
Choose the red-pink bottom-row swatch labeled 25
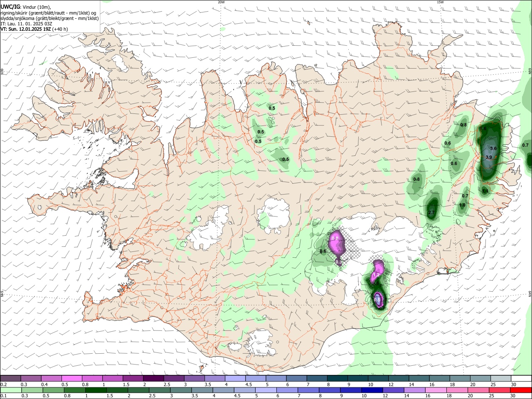tap(500, 390)
